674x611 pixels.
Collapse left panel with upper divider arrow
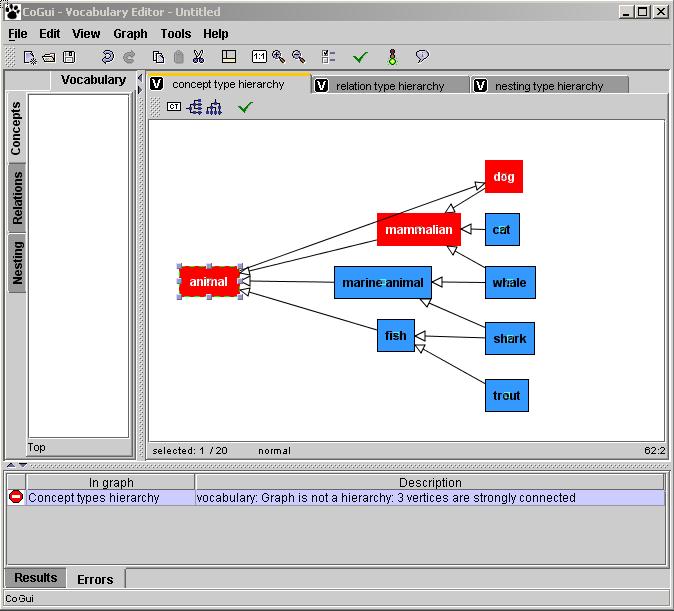coord(140,78)
